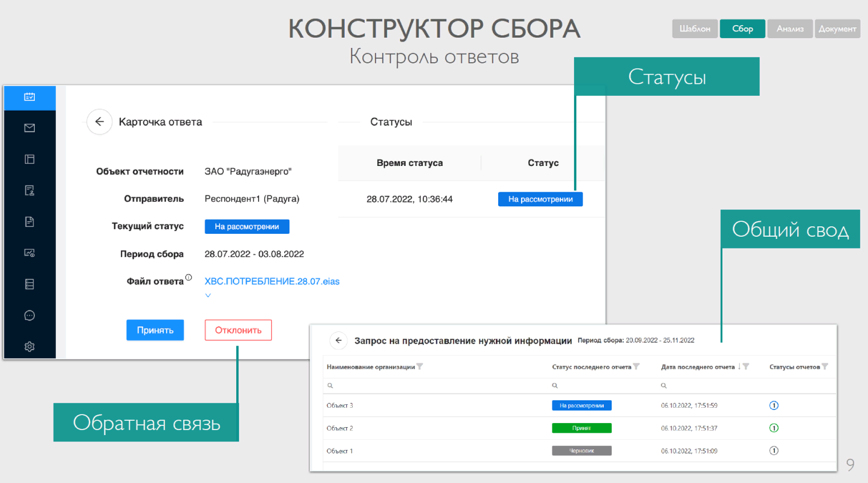Image resolution: width=868 pixels, height=483 pixels.
Task: Click the Принять button
Action: coord(155,330)
